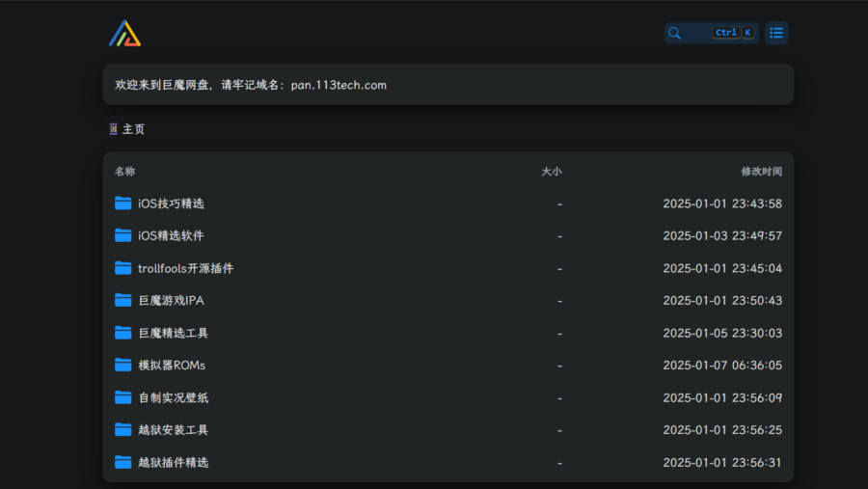Viewport: 868px width, 489px height.
Task: Click the AList triangle logo
Action: 125,33
